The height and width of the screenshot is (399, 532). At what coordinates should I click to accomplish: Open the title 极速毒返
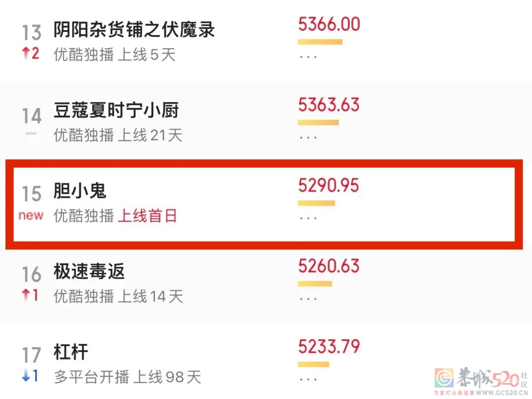[89, 272]
